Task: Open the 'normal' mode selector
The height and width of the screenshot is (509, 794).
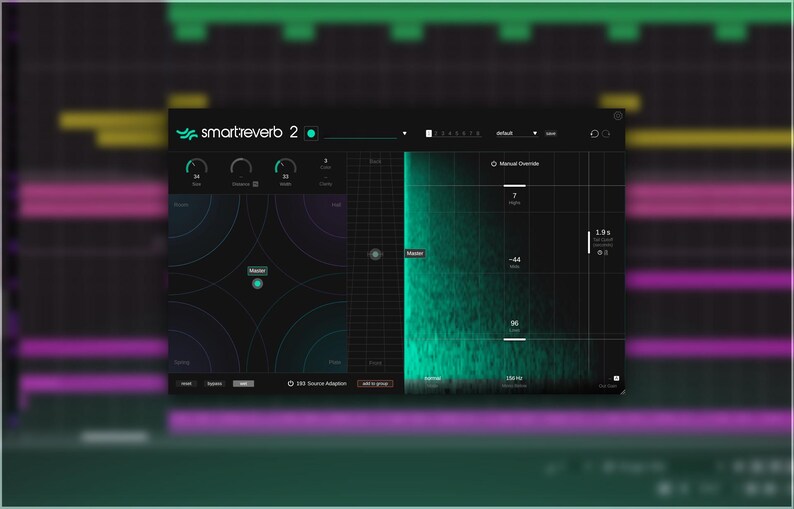Action: point(432,378)
